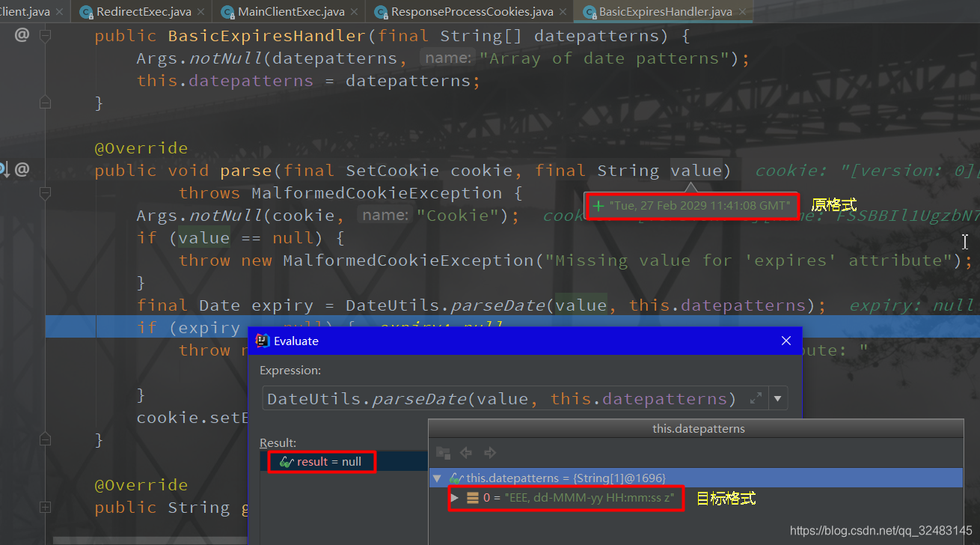Screen dimensions: 980x545
Task: Click the @ gutter icon beside parse method
Action: point(22,170)
